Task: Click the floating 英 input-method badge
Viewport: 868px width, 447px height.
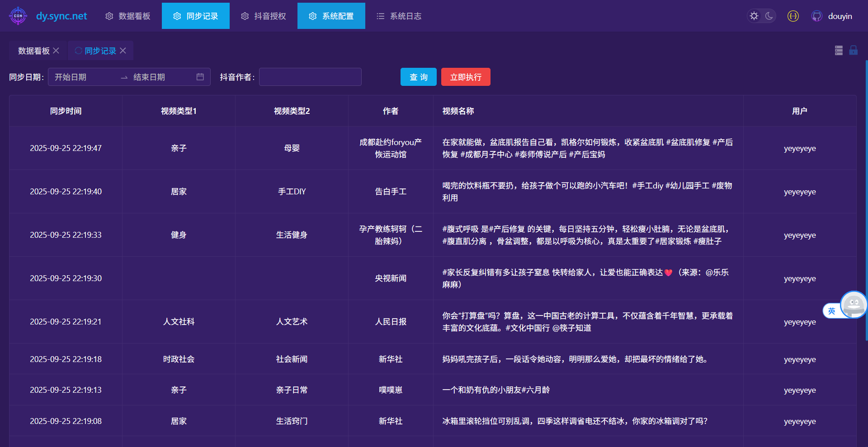Action: pos(831,311)
